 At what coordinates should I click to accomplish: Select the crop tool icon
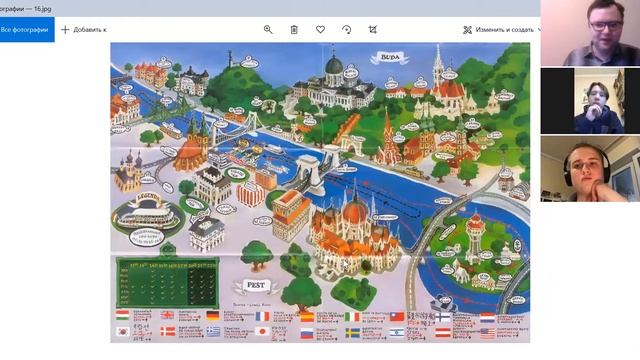coord(373,29)
